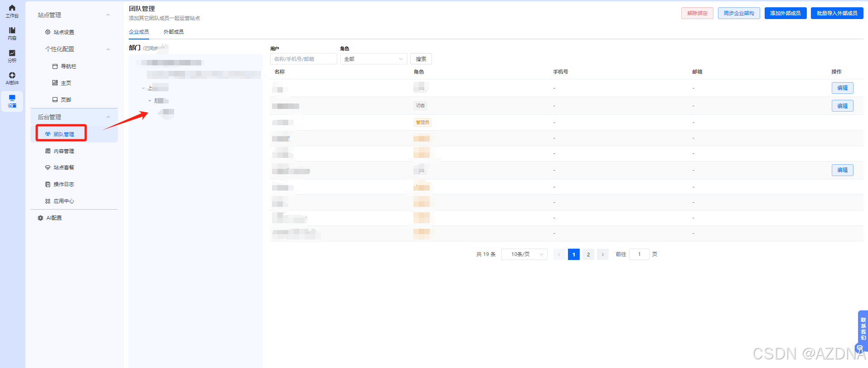Screen dimensions: 868x368
Task: Collapse the 站点管理 menu group
Action: (108, 15)
